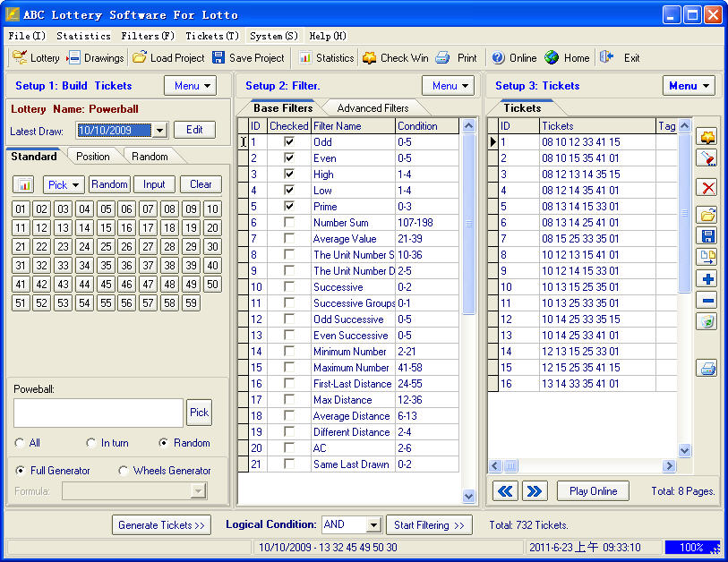Open the Statistics menu
Screen dimensions: 728x562
(x=83, y=36)
